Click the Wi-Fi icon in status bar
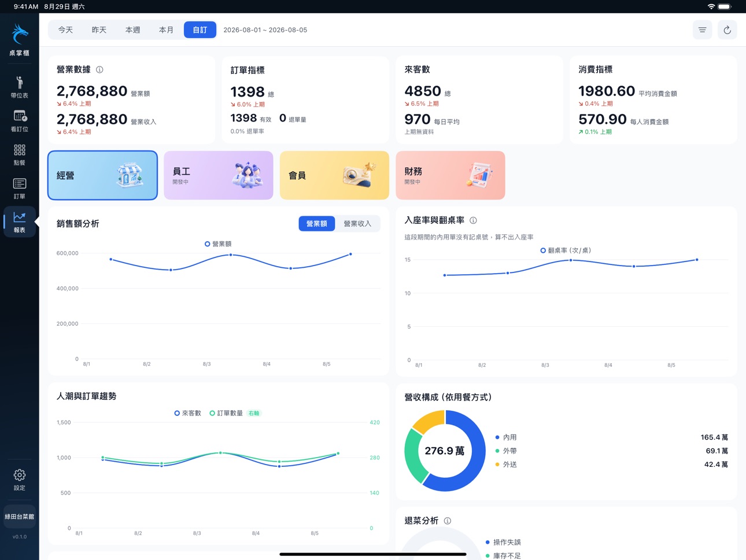Screen dimensions: 746x560 [711, 6]
